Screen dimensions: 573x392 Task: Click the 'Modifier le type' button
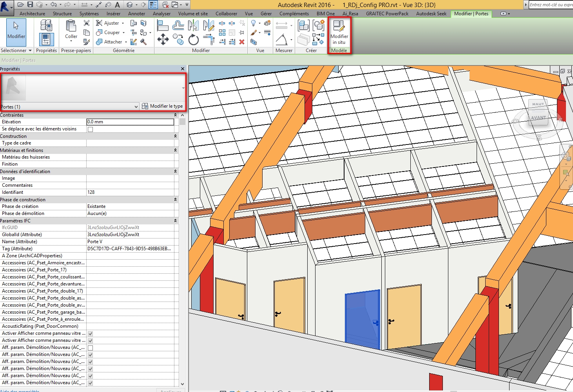click(163, 106)
